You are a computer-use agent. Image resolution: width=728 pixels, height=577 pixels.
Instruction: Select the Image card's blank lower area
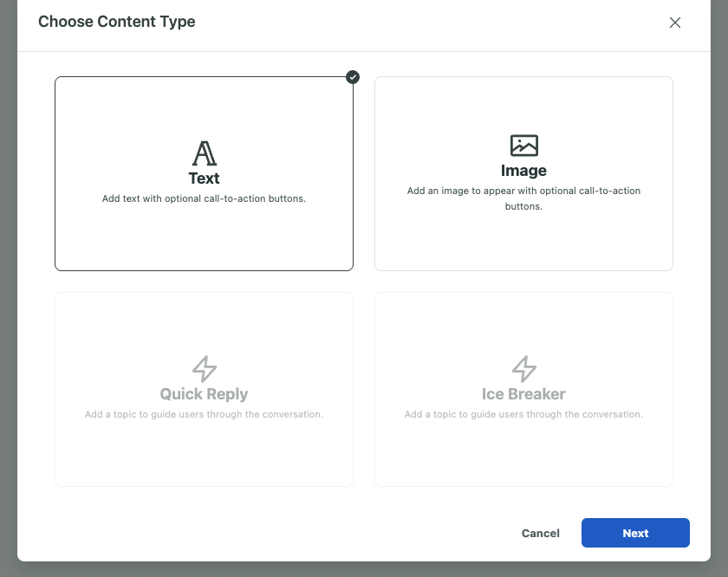(x=523, y=242)
